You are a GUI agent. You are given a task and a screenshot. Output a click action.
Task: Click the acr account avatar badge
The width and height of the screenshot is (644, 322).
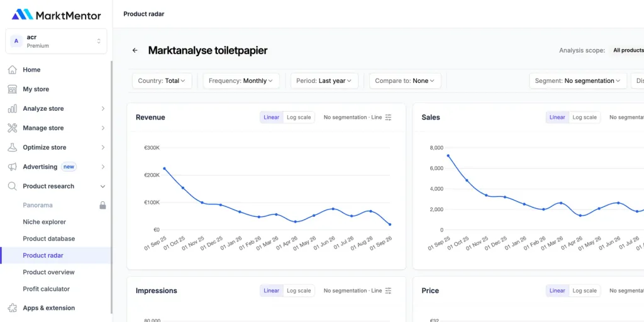[16, 41]
